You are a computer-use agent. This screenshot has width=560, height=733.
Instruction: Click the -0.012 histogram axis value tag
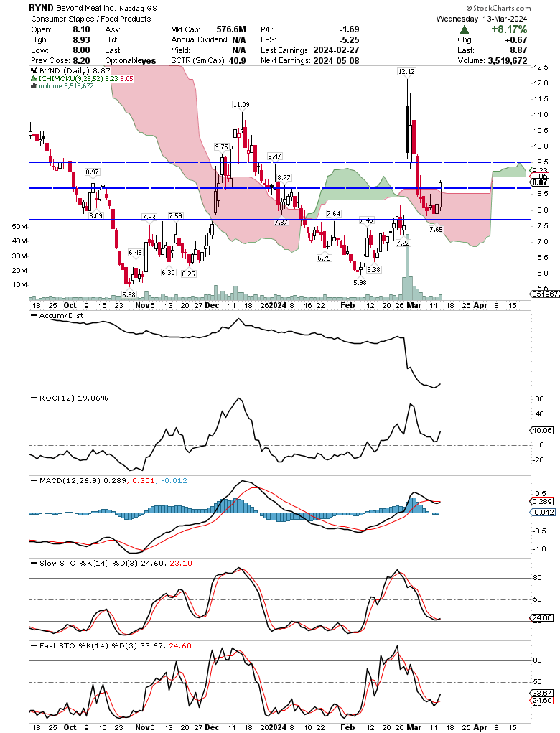click(543, 513)
